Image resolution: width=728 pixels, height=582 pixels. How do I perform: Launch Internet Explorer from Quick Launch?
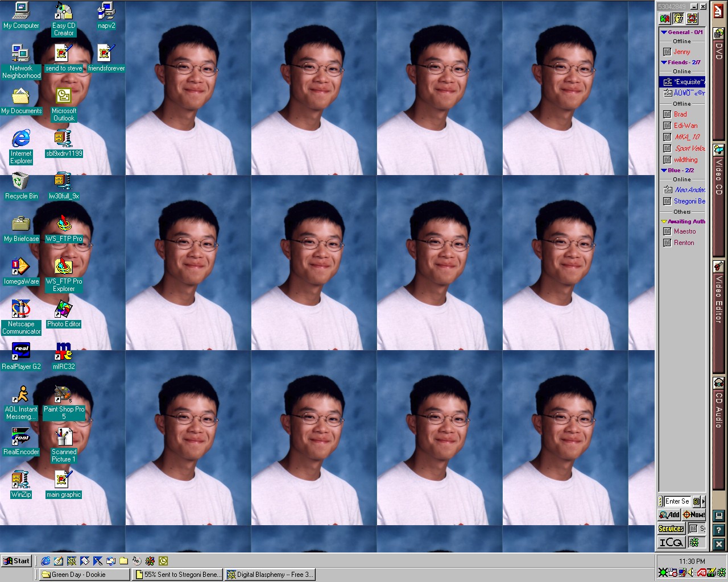(45, 561)
